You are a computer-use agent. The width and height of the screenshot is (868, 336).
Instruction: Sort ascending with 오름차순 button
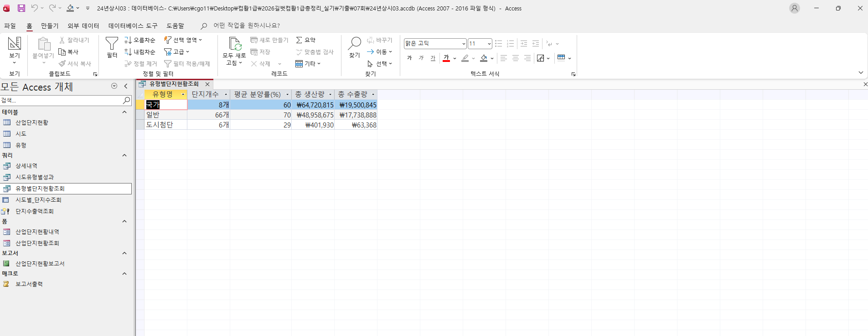click(x=140, y=40)
